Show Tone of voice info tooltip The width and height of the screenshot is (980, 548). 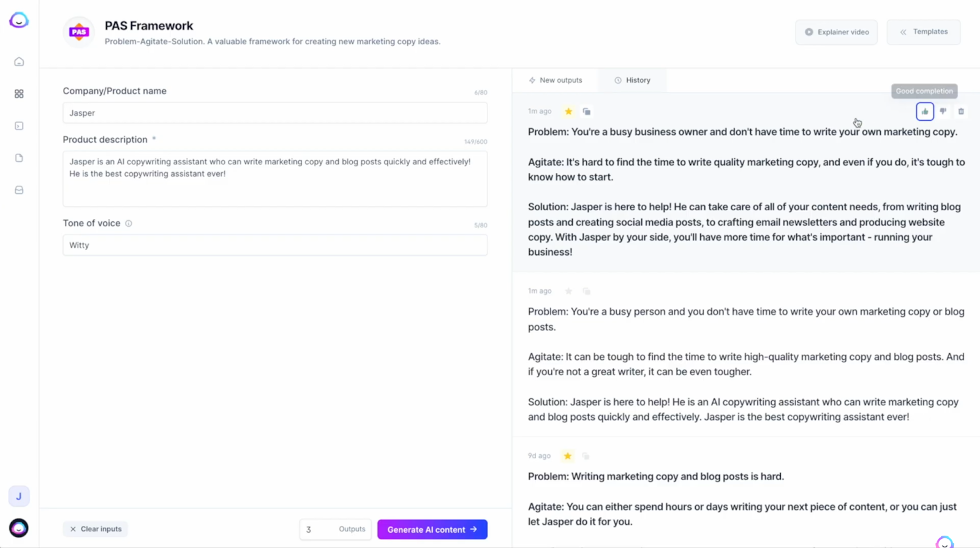129,224
